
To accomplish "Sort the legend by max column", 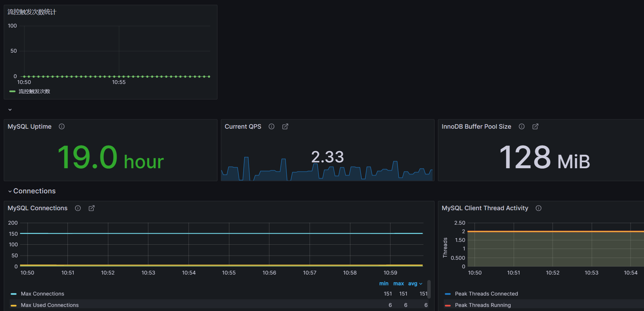I will click(x=398, y=283).
